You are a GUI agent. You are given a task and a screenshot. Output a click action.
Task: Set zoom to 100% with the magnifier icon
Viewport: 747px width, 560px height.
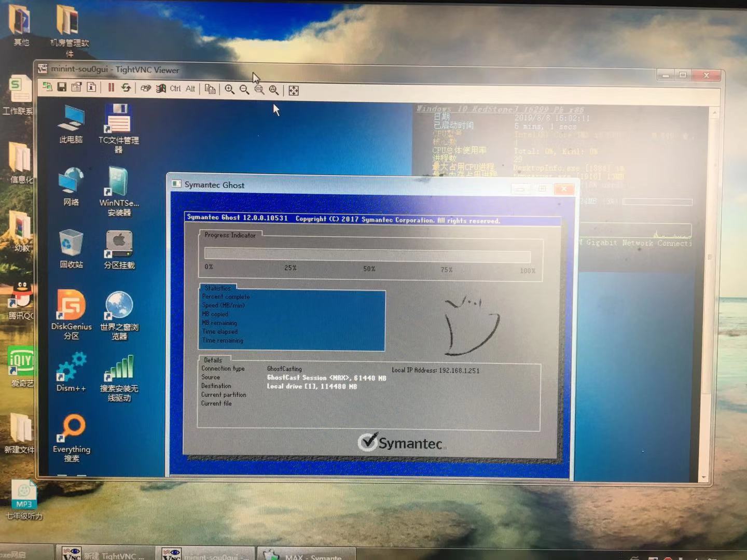coord(259,90)
